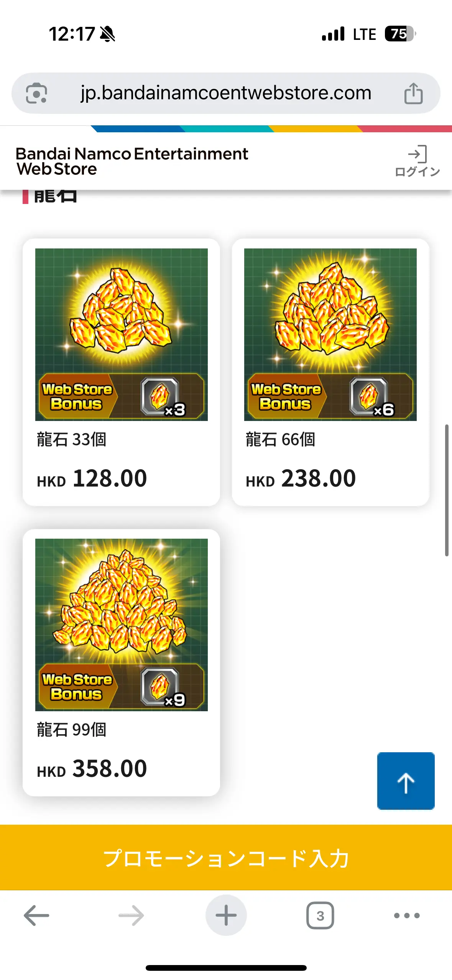Open the tab switcher showing 3 tabs

coord(320,915)
